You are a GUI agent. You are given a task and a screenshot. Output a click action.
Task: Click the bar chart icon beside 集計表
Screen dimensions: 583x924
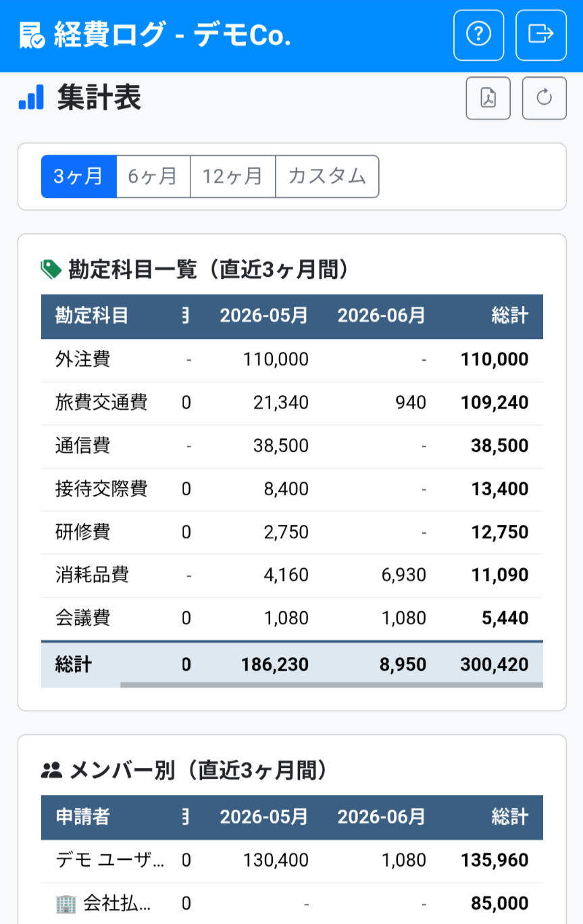point(31,97)
